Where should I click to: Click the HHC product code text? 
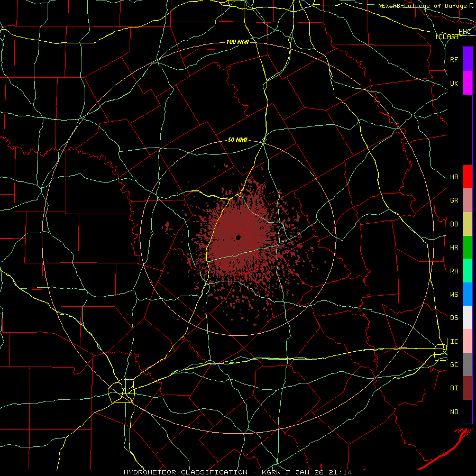coord(464,32)
